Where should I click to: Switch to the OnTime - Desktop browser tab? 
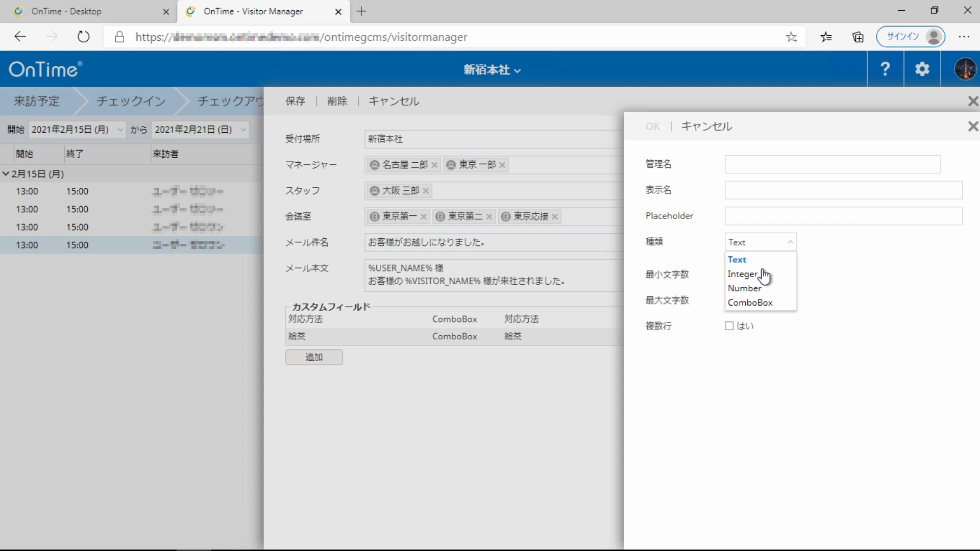(66, 11)
